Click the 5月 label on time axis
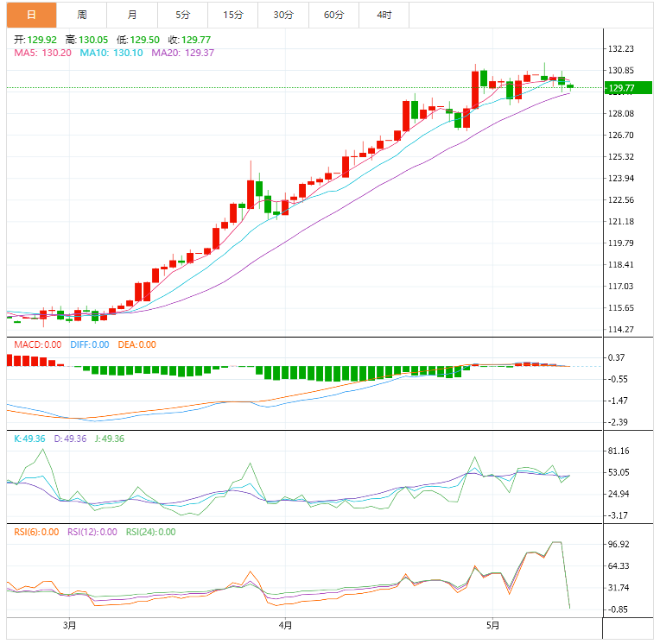Image resolution: width=660 pixels, height=644 pixels. [492, 625]
